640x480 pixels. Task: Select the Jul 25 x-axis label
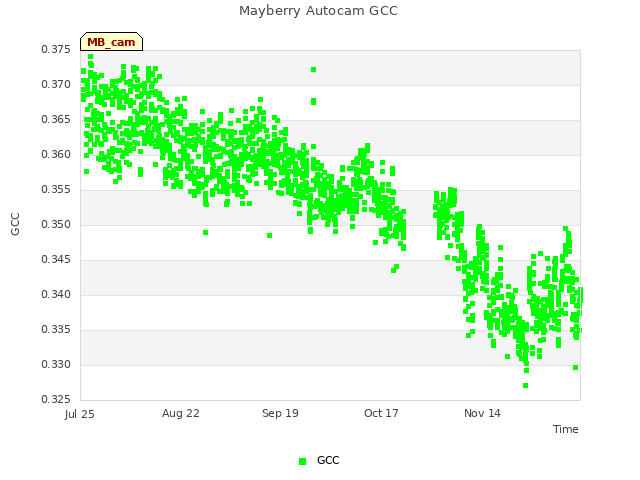79,414
